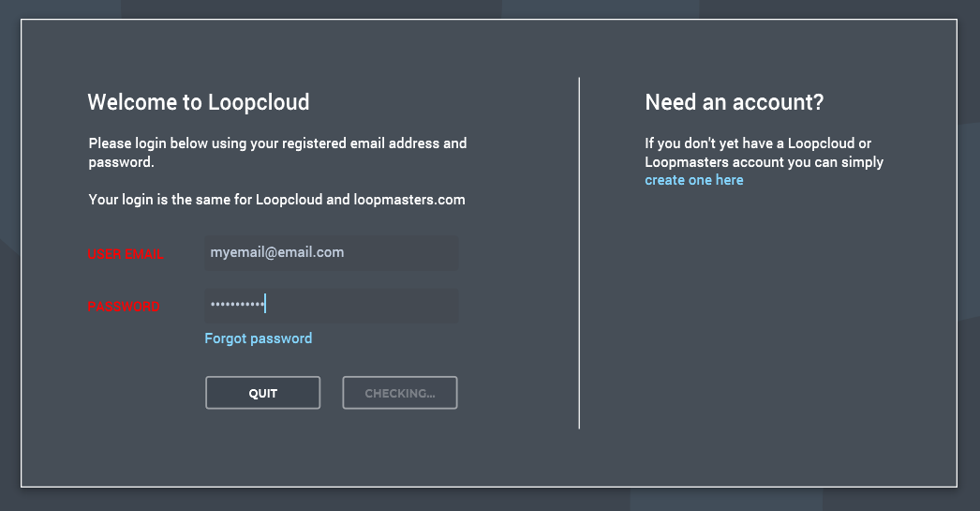Click the 'Welcome to Loopcloud' heading
This screenshot has width=980, height=511.
pyautogui.click(x=199, y=102)
